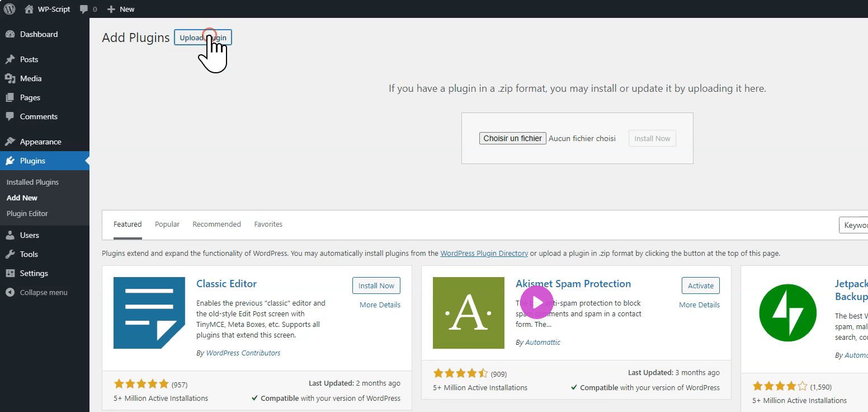
Task: Activate the Akismet Spam Protection plugin
Action: [x=700, y=285]
